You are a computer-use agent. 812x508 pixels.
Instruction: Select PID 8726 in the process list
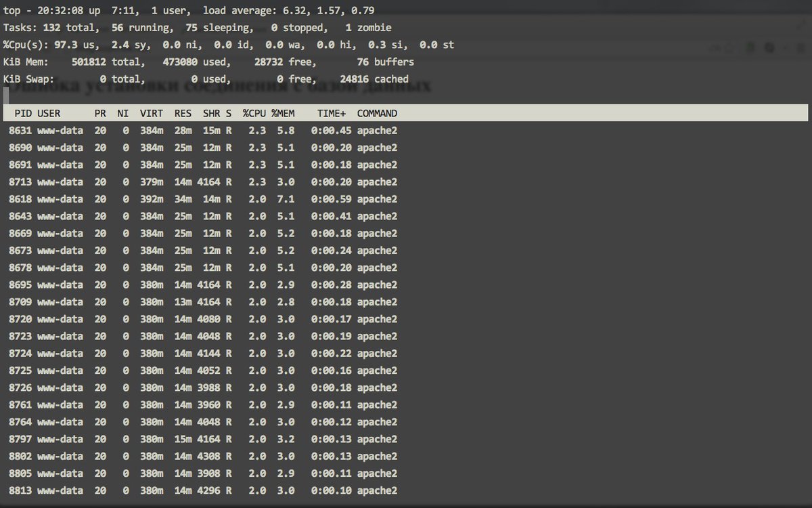click(x=20, y=387)
